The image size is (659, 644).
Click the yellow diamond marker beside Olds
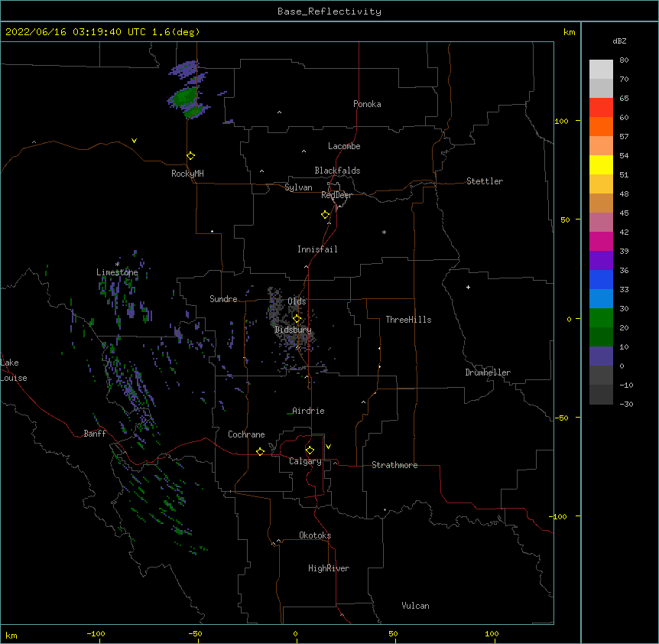click(x=297, y=319)
